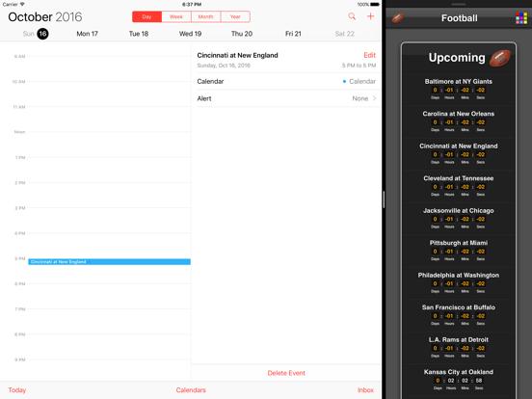Screen dimensions: 532x399
Task: Click the date text Sunday, Oct 16, 2016
Action: click(x=224, y=66)
